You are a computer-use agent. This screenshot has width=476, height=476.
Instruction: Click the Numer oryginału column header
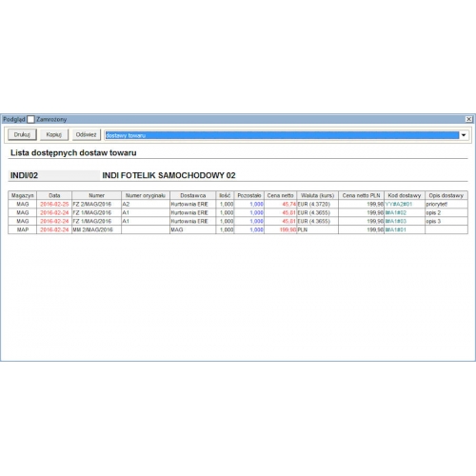[x=146, y=195]
